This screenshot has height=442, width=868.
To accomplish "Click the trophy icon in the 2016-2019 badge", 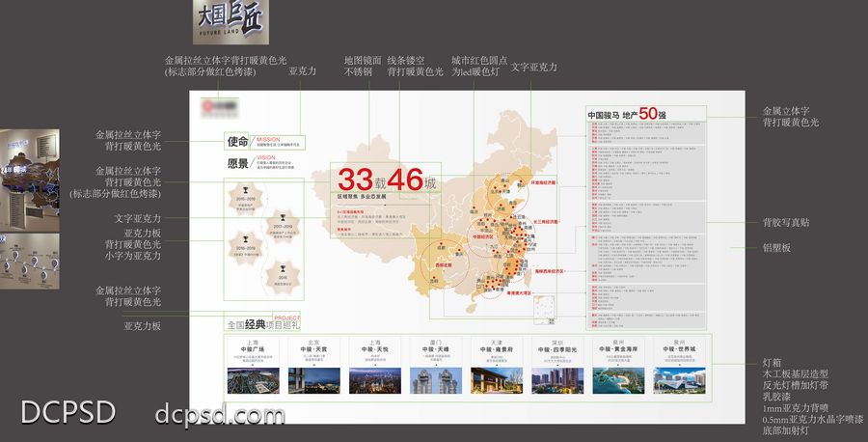I will click(246, 240).
